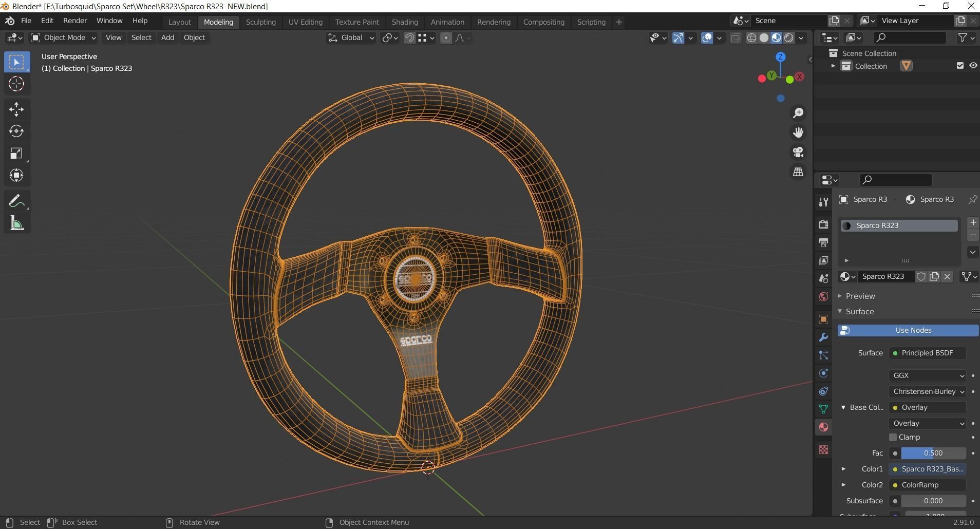Click the Principled BSDF surface button
The width and height of the screenshot is (980, 529).
(x=927, y=353)
